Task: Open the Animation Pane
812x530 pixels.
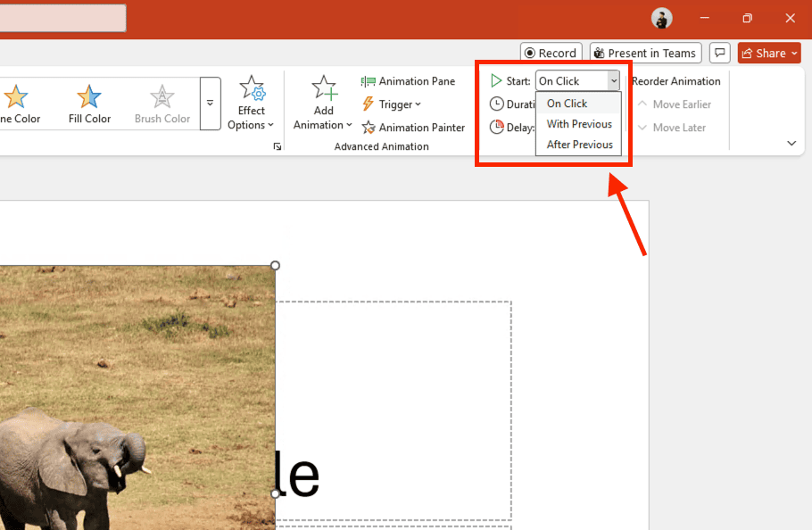Action: click(x=408, y=81)
